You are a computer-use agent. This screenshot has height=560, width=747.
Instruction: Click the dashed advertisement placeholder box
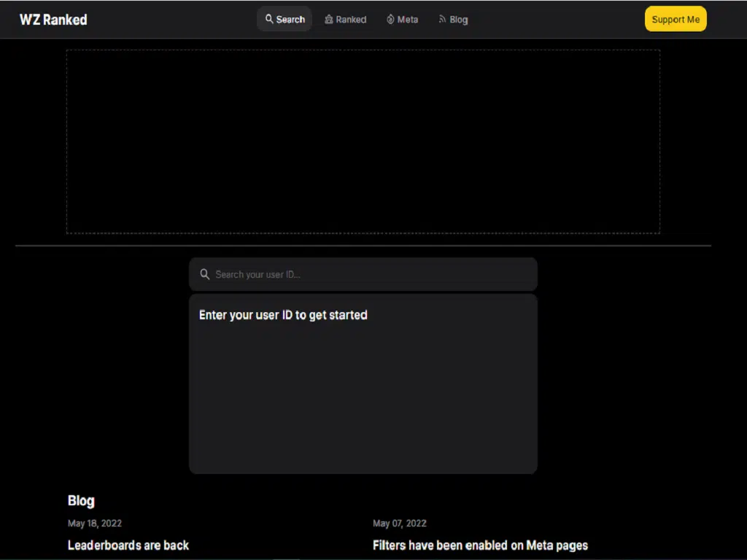pyautogui.click(x=363, y=141)
